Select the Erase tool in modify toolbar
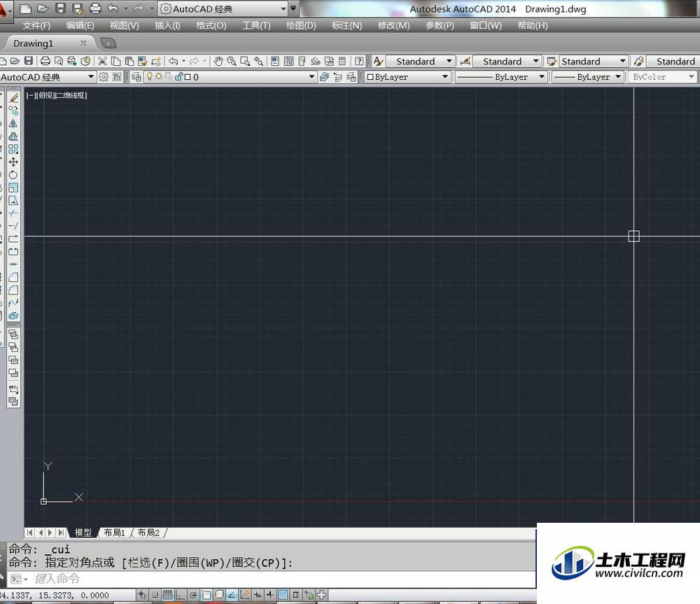Image resolution: width=700 pixels, height=604 pixels. [x=13, y=98]
